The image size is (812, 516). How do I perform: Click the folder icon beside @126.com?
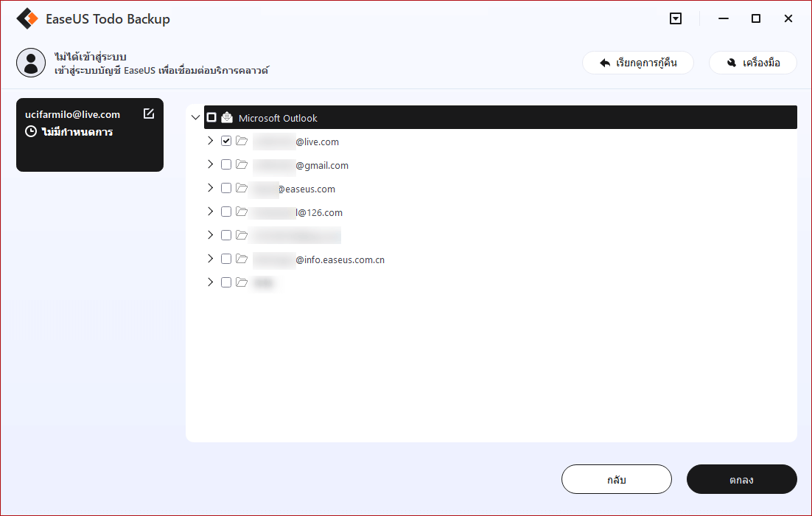tap(242, 212)
